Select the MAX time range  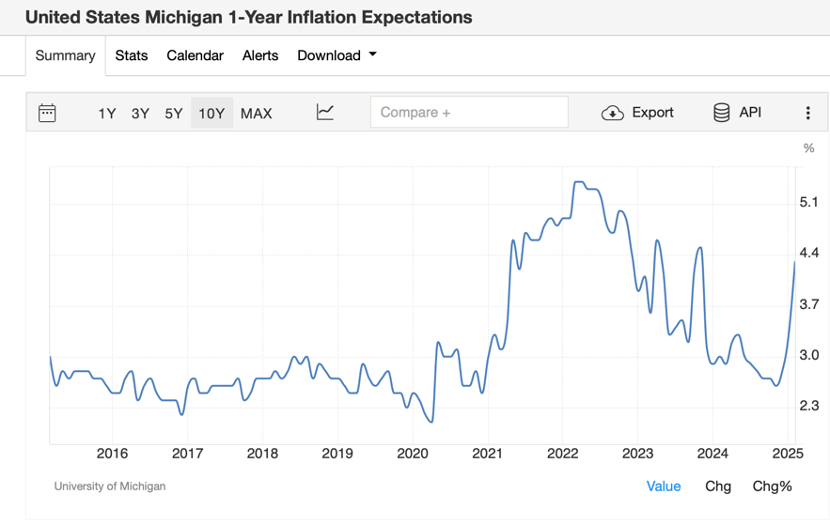[x=256, y=113]
